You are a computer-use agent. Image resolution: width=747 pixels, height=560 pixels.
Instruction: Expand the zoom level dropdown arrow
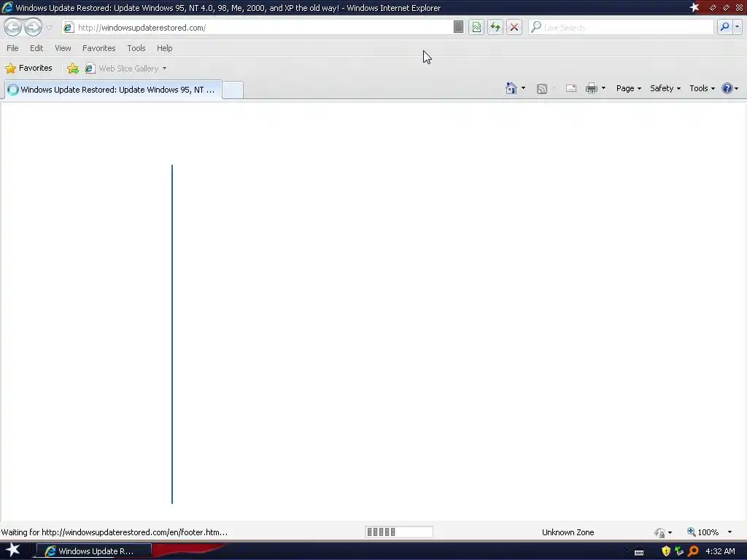(x=729, y=532)
